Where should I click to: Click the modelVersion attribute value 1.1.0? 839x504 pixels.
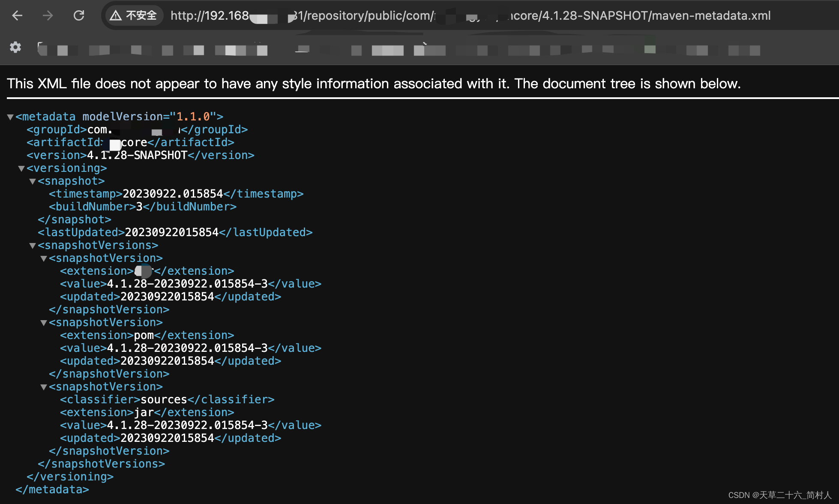[x=192, y=116]
